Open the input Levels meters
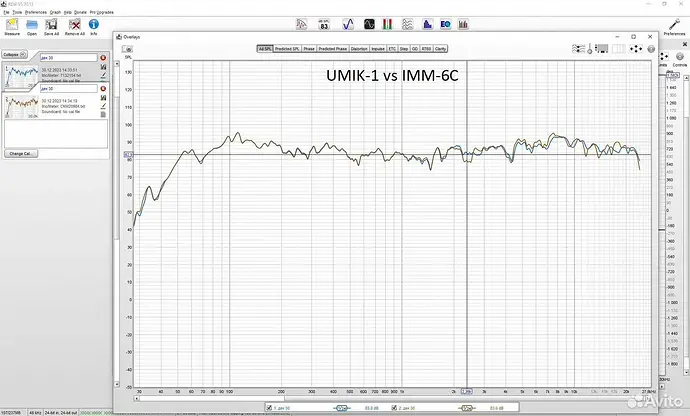This screenshot has width=690, height=416. tap(387, 25)
